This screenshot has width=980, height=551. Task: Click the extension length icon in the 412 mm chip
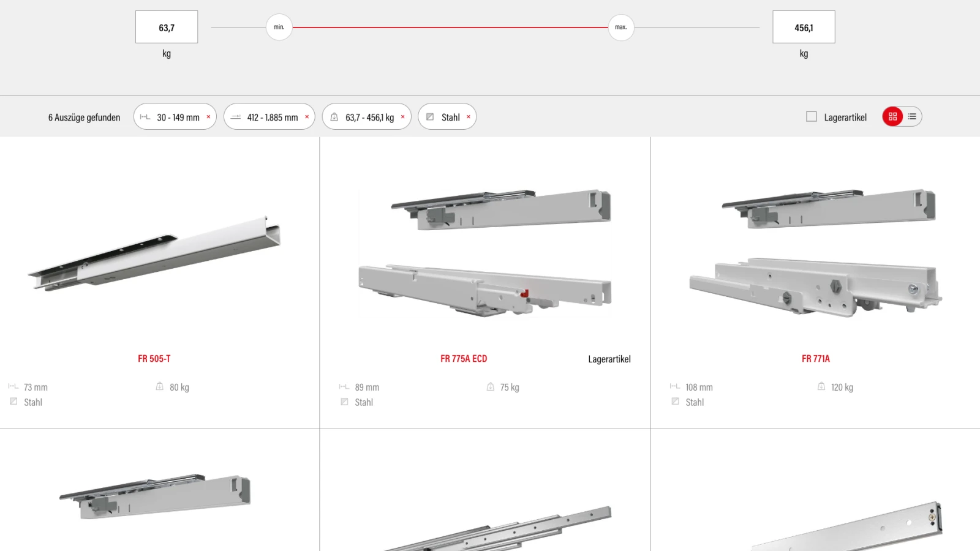pyautogui.click(x=235, y=116)
